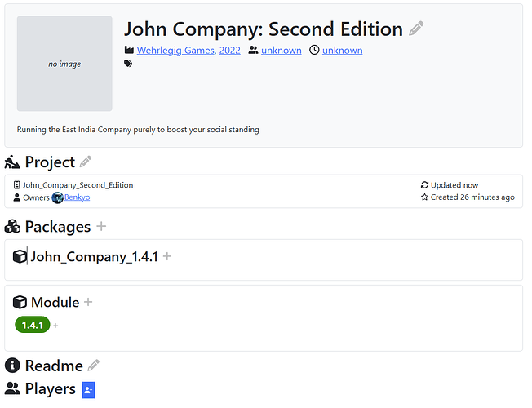Click the plus icon next to Module heading

[88, 302]
